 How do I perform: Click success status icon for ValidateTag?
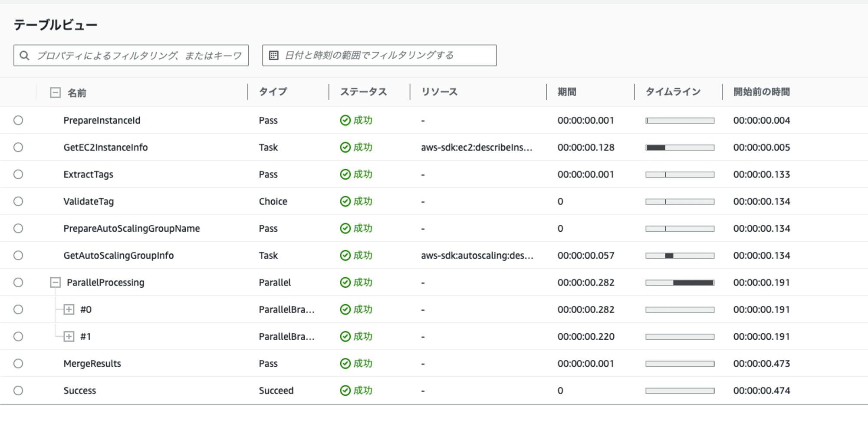pyautogui.click(x=345, y=201)
